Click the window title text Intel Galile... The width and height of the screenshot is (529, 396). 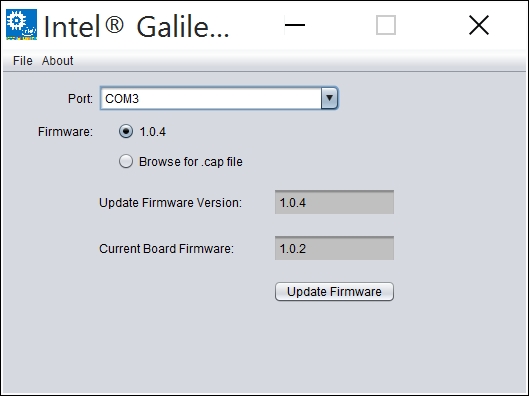137,26
